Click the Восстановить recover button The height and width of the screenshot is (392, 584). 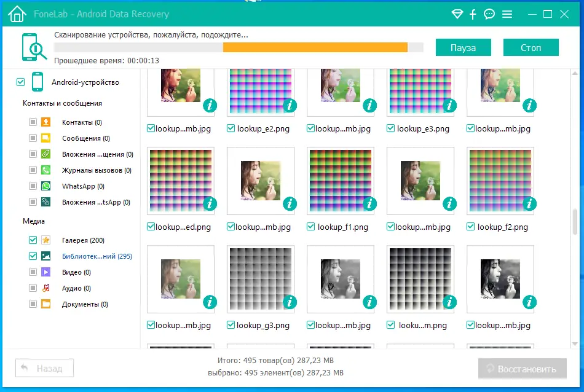[x=522, y=369]
